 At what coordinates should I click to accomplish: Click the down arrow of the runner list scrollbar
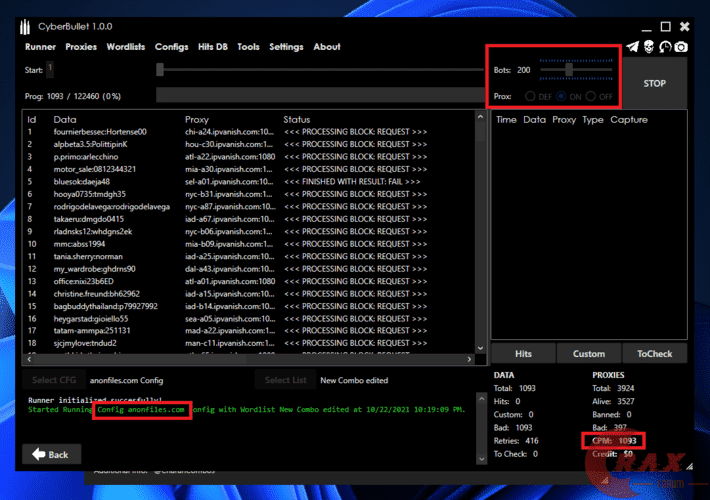point(480,348)
